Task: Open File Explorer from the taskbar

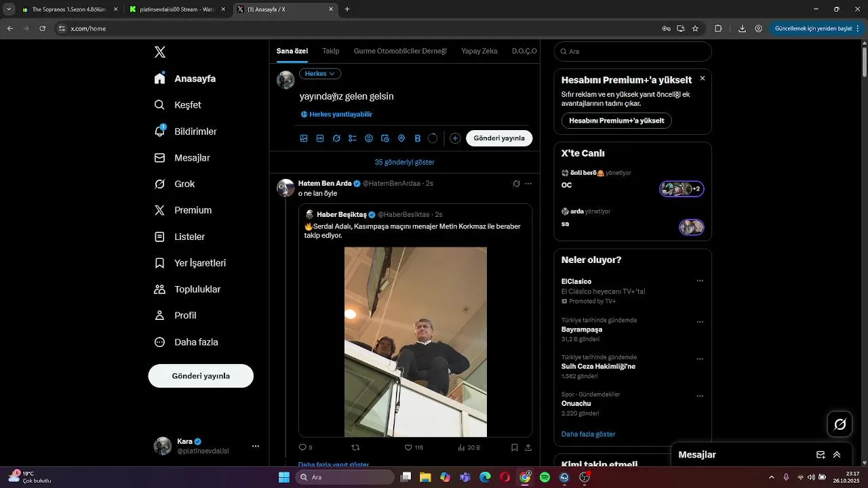Action: (x=426, y=477)
